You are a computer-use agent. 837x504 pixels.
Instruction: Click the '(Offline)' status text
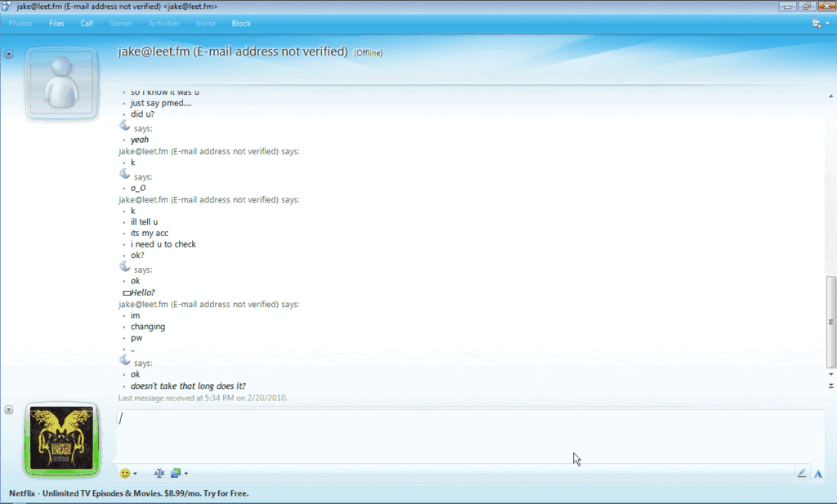(x=369, y=53)
